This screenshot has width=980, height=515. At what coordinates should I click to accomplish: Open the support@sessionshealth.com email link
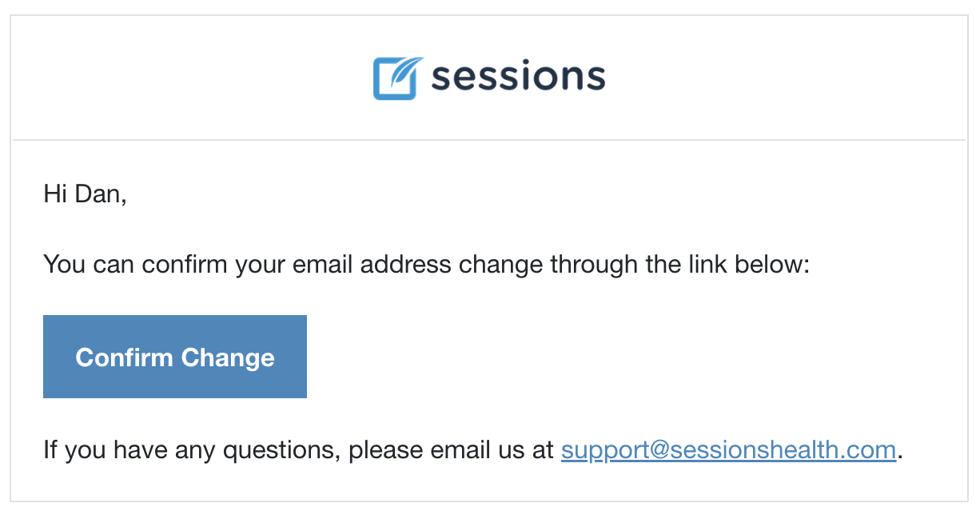tap(728, 450)
